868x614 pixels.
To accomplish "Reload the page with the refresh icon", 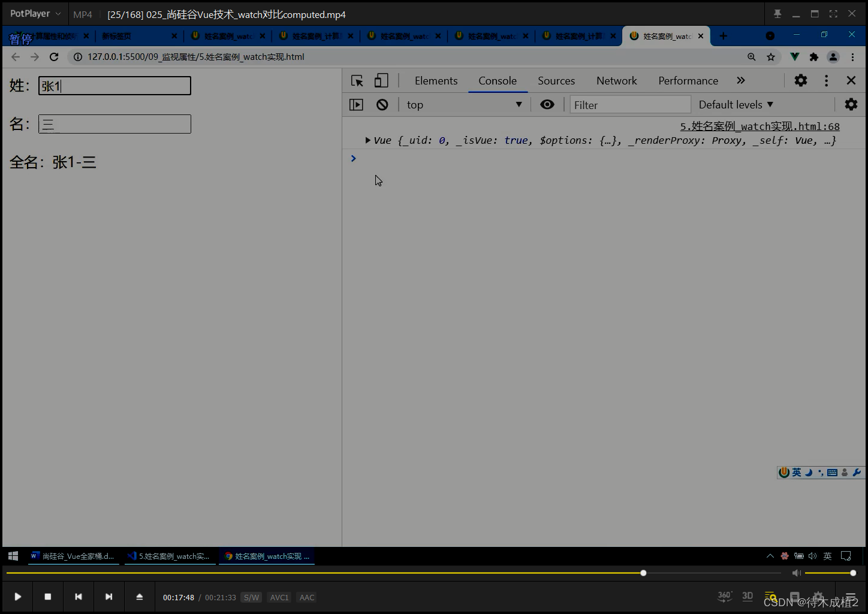I will click(x=54, y=57).
